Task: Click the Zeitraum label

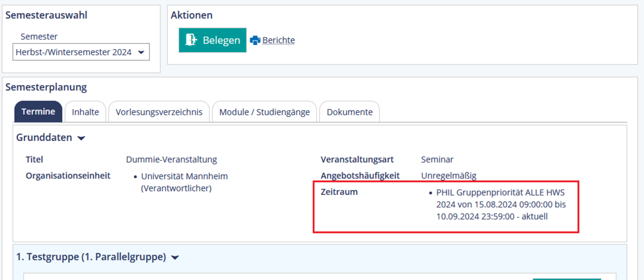Action: (x=339, y=192)
